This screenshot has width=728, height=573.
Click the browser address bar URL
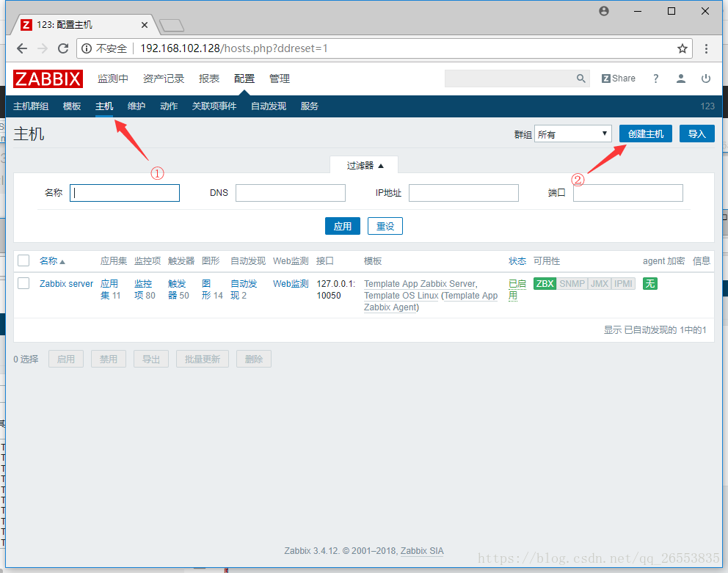coord(234,48)
